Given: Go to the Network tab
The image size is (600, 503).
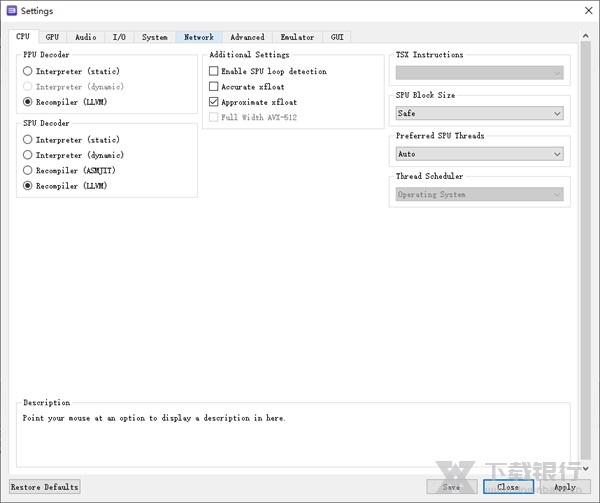Looking at the screenshot, I should [x=198, y=37].
